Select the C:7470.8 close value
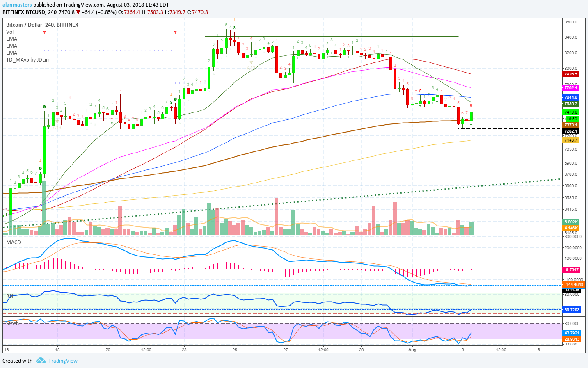Viewport: 588px width, 368px height. click(x=197, y=12)
